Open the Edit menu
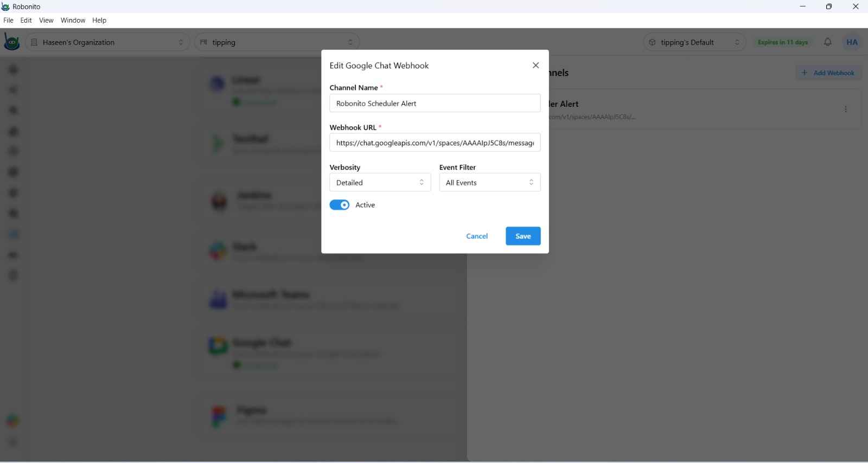868x463 pixels. point(26,20)
